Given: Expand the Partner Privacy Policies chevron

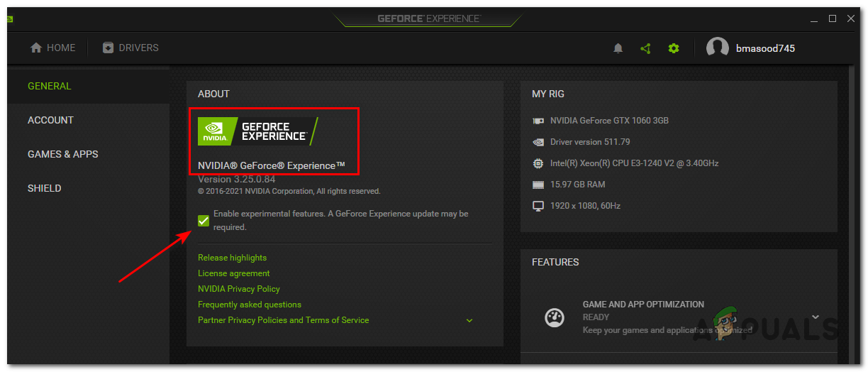Looking at the screenshot, I should tap(469, 321).
